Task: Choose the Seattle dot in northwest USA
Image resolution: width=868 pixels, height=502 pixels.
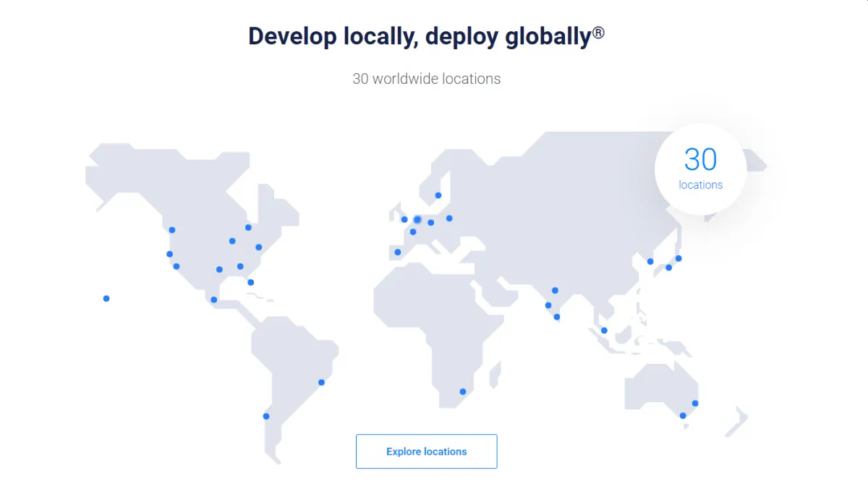Action: pos(172,230)
